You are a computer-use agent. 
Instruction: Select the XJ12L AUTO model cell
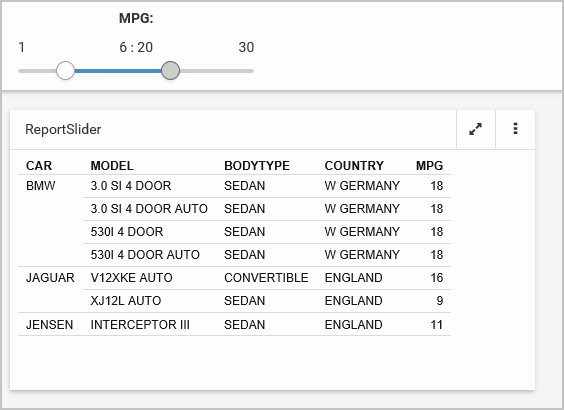click(x=126, y=301)
